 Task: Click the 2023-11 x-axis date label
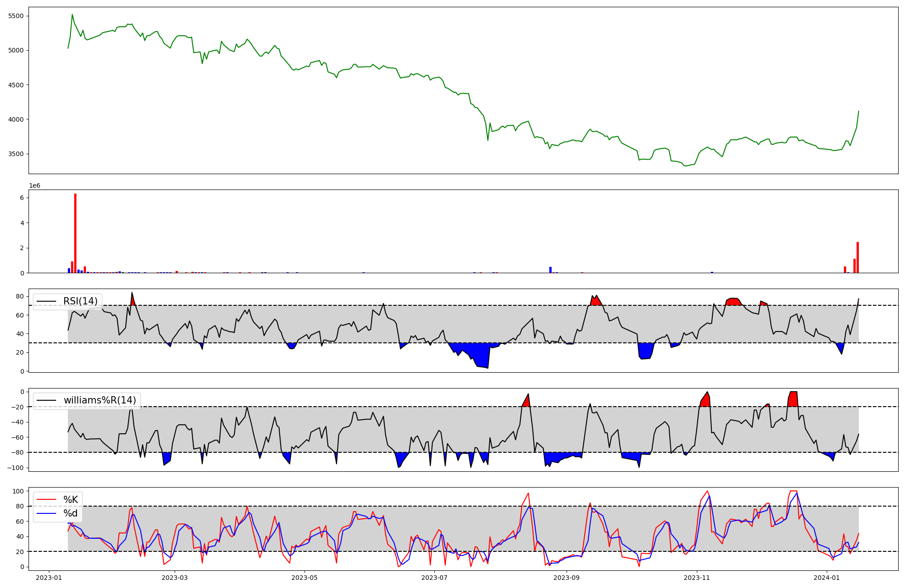pyautogui.click(x=697, y=578)
